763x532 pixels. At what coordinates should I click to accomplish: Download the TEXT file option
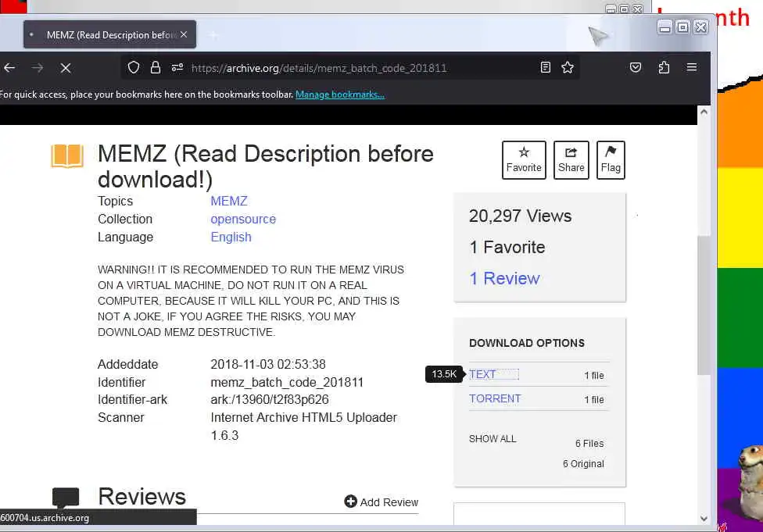pos(482,374)
